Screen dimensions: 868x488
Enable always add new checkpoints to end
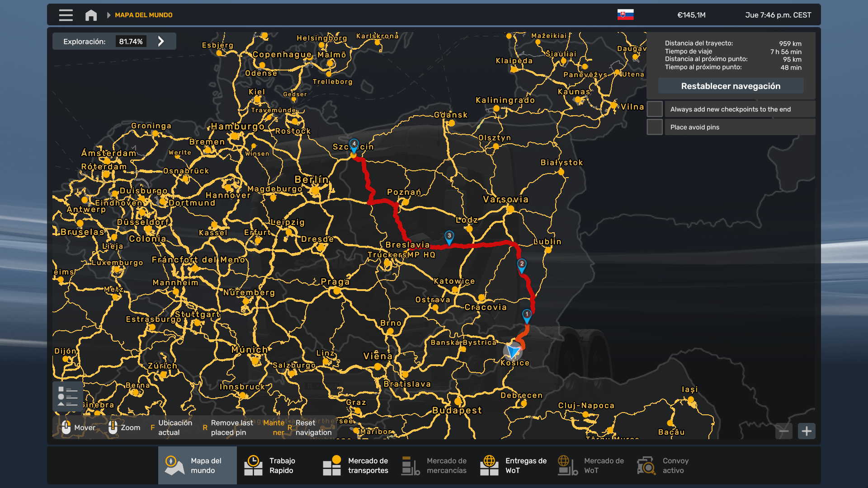[x=655, y=109]
